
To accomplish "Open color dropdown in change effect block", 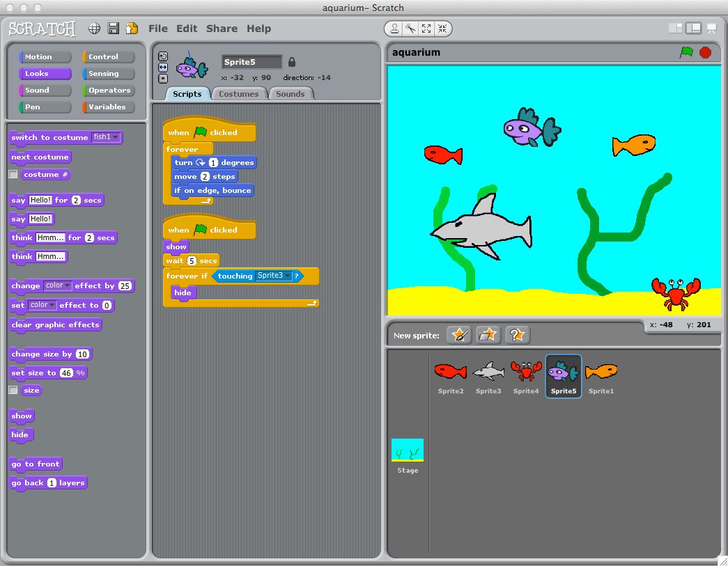I will 58,285.
